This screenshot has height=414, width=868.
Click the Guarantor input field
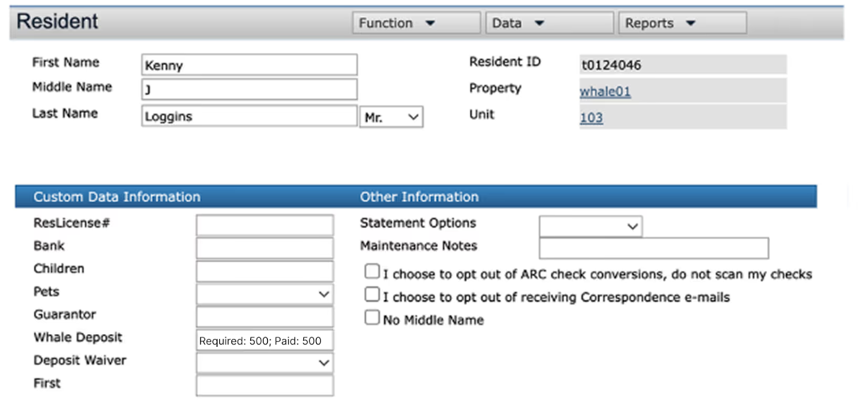[265, 317]
